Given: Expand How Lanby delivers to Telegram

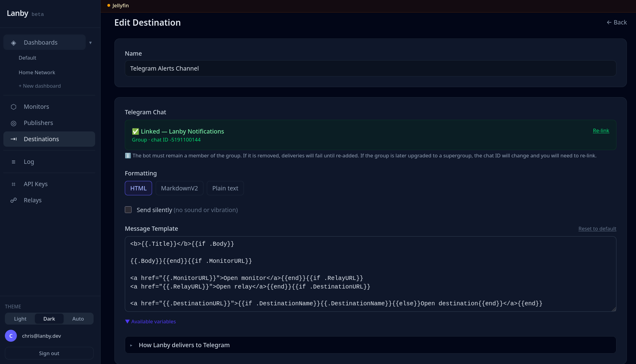Looking at the screenshot, I should pos(370,345).
